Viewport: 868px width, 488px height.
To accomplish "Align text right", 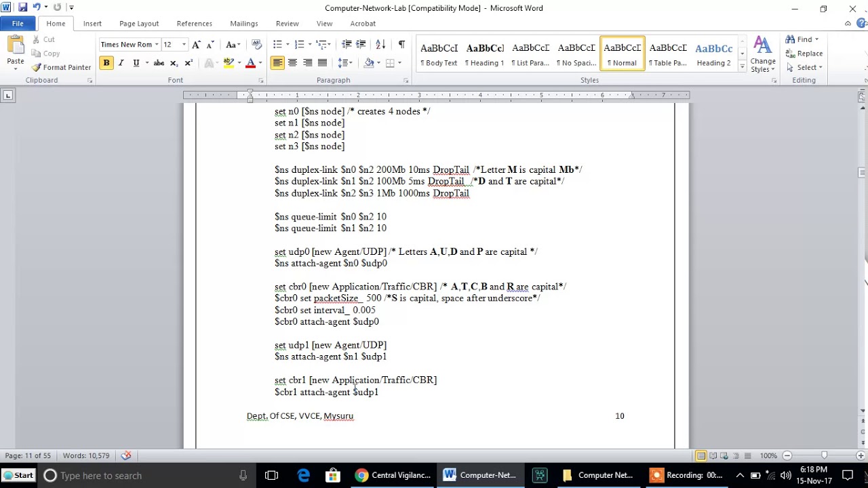I will click(307, 63).
